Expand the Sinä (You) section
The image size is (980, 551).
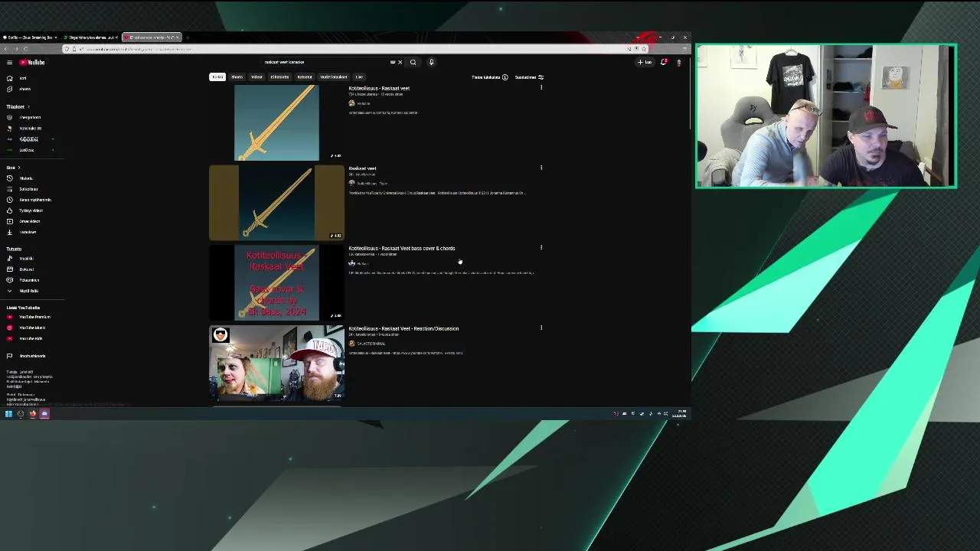point(13,168)
